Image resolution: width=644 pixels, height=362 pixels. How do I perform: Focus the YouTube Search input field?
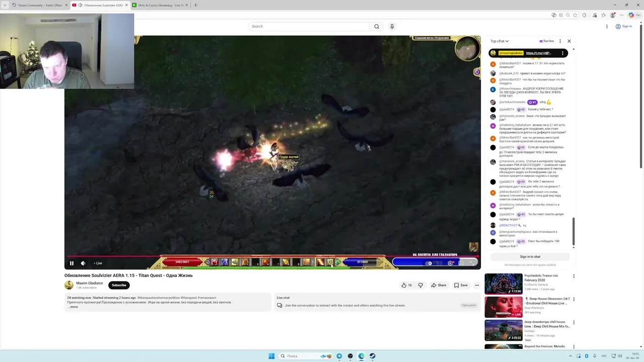[309, 26]
